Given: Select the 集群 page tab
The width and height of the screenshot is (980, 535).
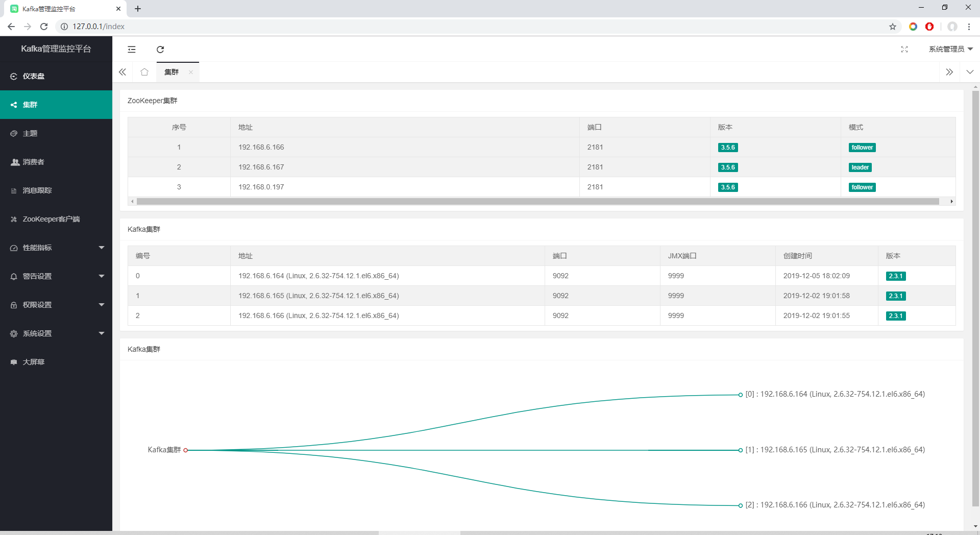Looking at the screenshot, I should [171, 72].
